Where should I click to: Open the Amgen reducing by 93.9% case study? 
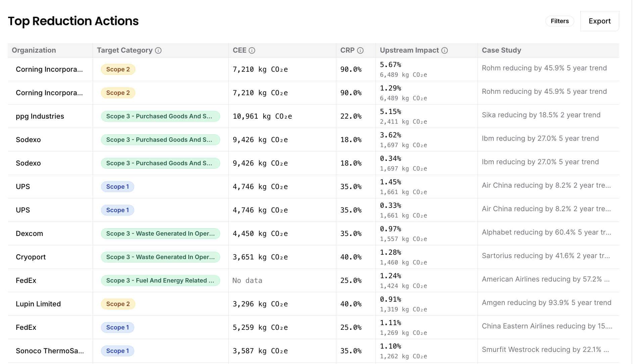pyautogui.click(x=546, y=303)
